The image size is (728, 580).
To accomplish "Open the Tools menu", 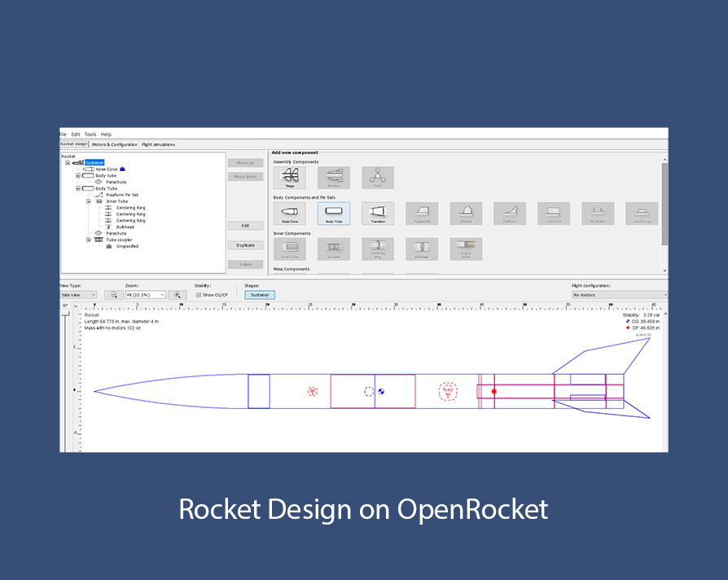I will (90, 134).
